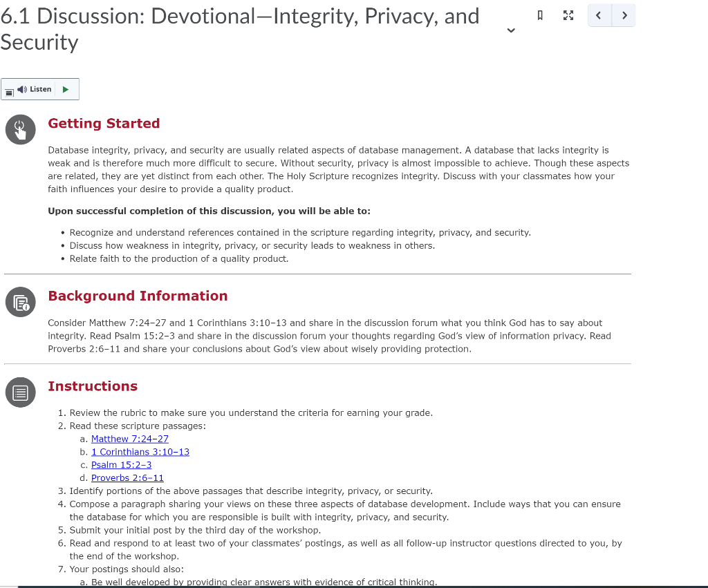Click 'Discuss how weakness in integrity' bullet
Viewport: 708px width, 588px height.
click(x=252, y=245)
